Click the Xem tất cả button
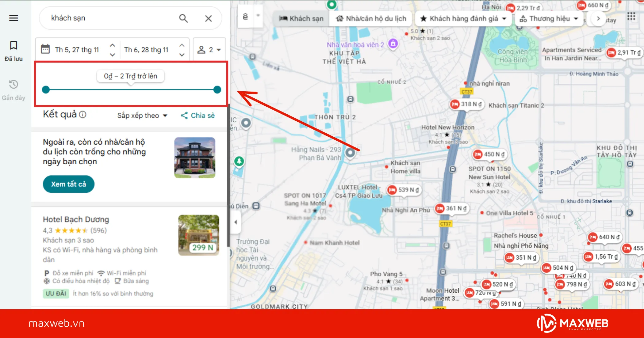Image resolution: width=644 pixels, height=338 pixels. point(68,184)
